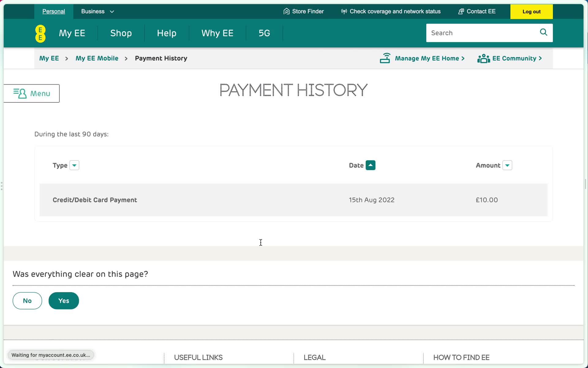Open Check coverage and network status

pyautogui.click(x=391, y=11)
